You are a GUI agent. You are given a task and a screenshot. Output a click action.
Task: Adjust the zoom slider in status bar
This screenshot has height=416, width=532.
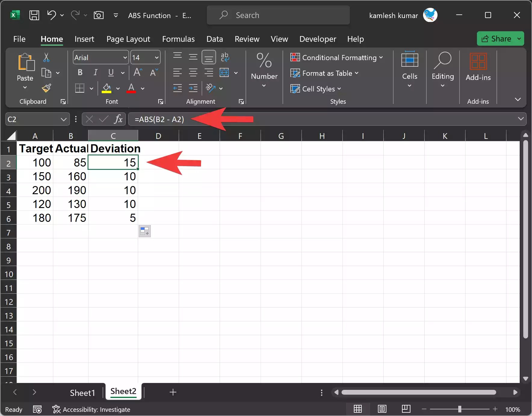point(459,409)
